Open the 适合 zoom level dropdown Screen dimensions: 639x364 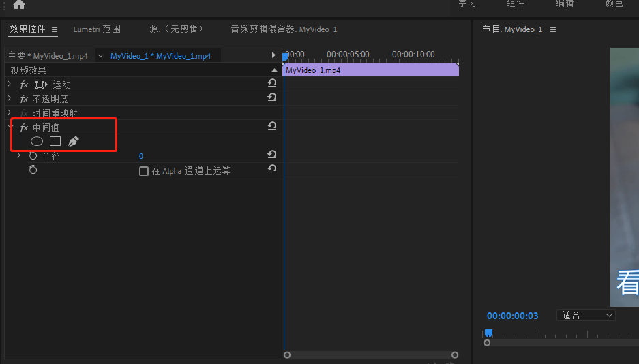point(586,316)
